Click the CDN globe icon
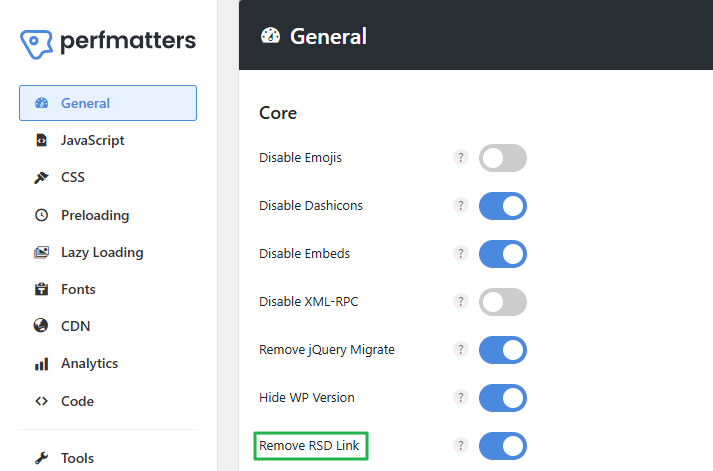 (x=41, y=326)
